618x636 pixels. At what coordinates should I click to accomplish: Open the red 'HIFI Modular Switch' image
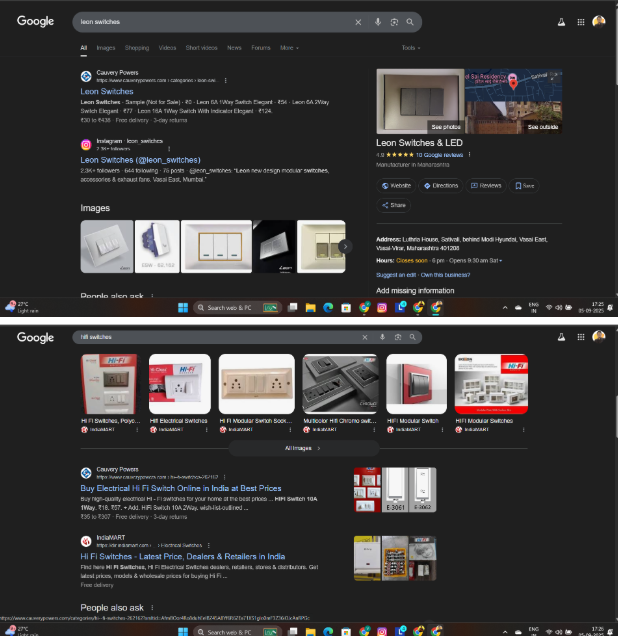[416, 384]
